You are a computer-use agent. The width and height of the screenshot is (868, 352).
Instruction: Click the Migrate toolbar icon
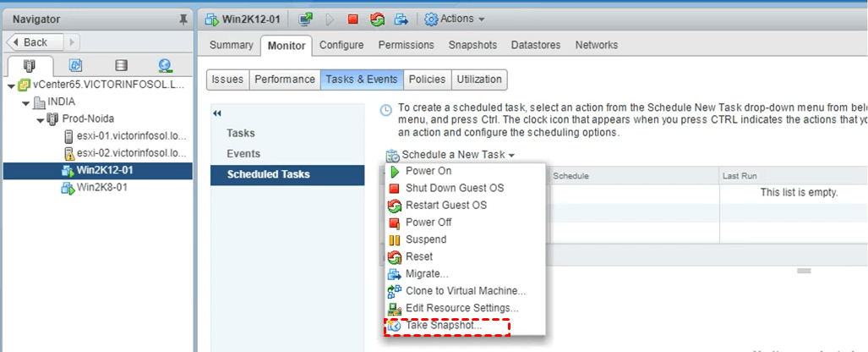[x=401, y=19]
